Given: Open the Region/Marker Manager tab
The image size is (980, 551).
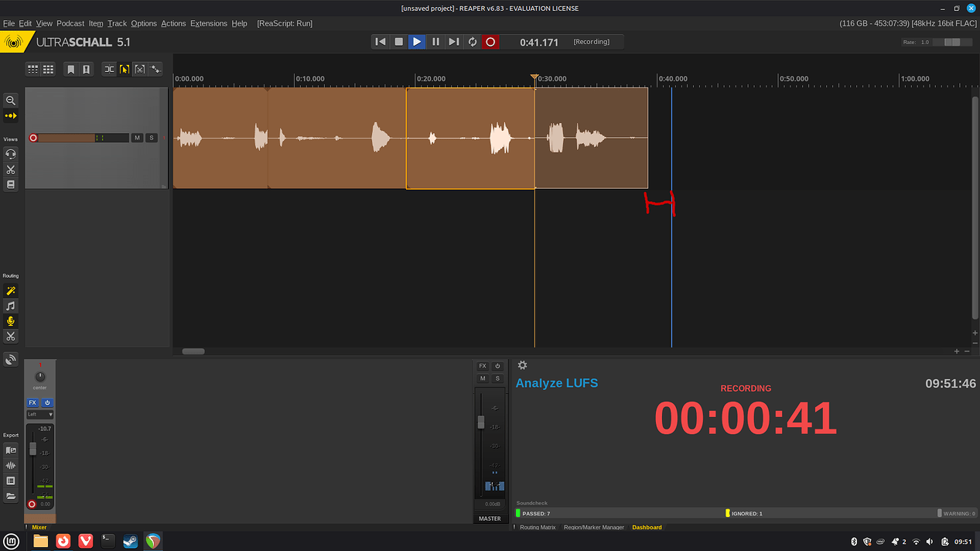Looking at the screenshot, I should [593, 528].
